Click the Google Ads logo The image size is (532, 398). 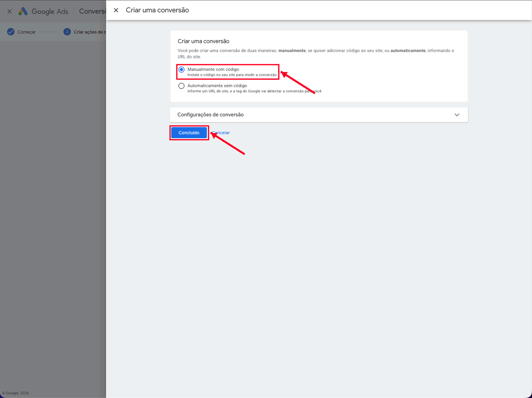coord(43,11)
